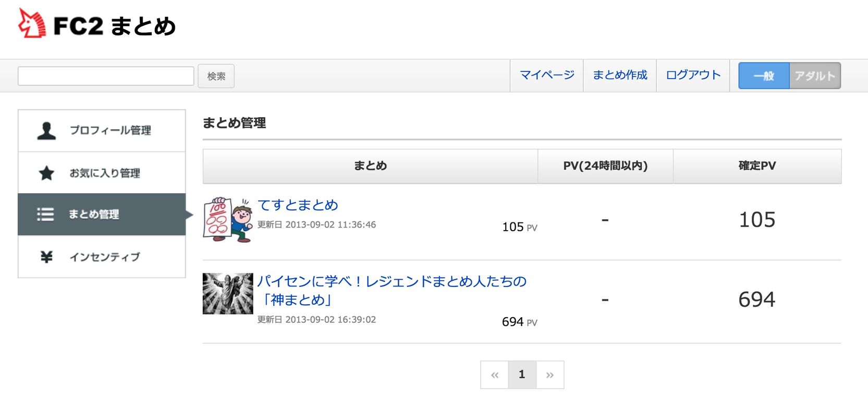Open マイページ from the top navigation
Image resolution: width=868 pixels, height=400 pixels.
547,76
